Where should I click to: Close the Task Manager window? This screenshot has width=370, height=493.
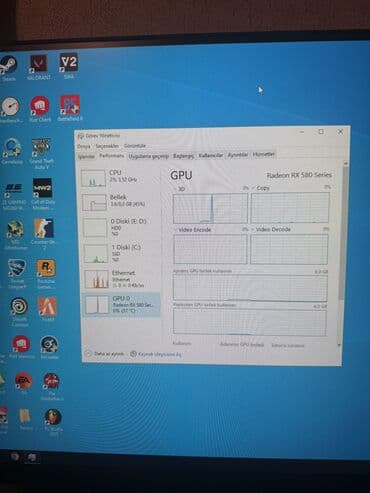click(x=340, y=131)
